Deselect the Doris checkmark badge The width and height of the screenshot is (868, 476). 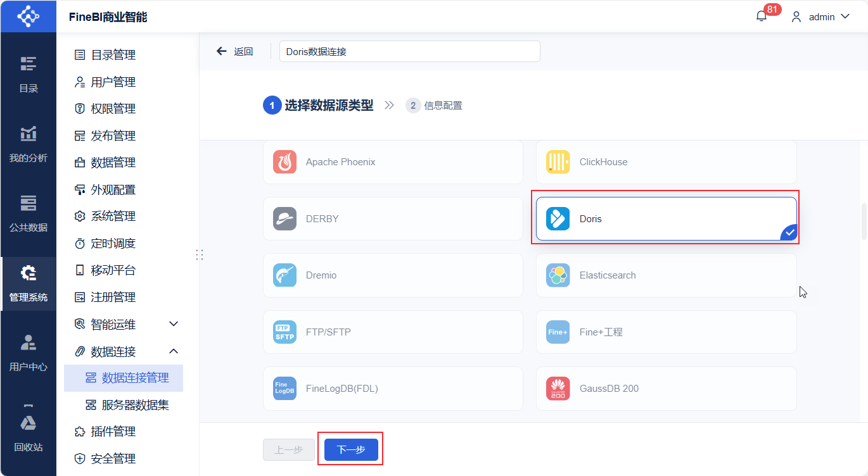[789, 232]
